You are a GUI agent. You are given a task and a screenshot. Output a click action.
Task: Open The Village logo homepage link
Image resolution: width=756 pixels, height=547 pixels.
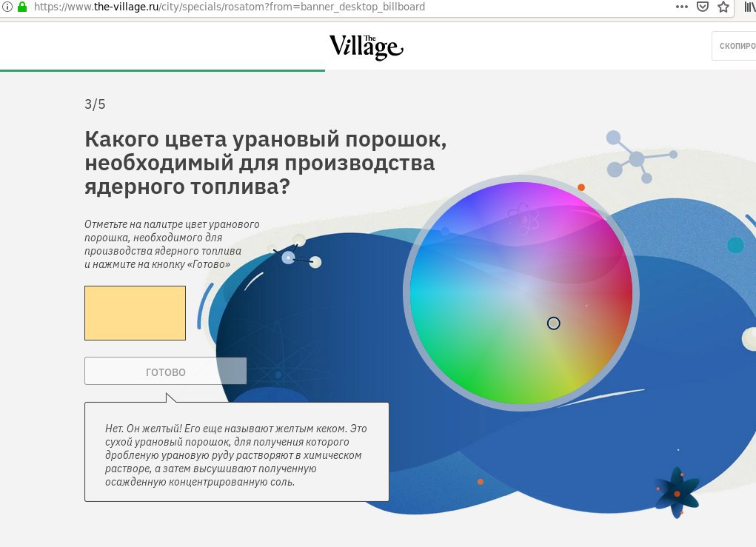[366, 47]
